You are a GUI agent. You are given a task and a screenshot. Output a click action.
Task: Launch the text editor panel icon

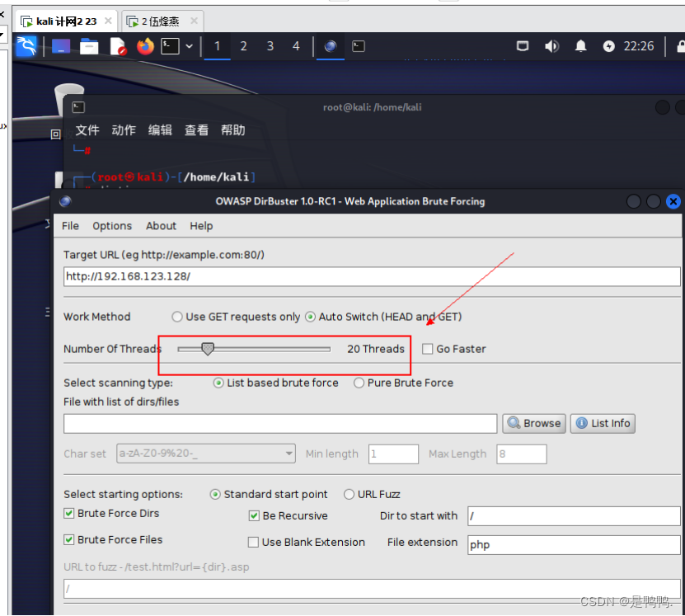118,46
